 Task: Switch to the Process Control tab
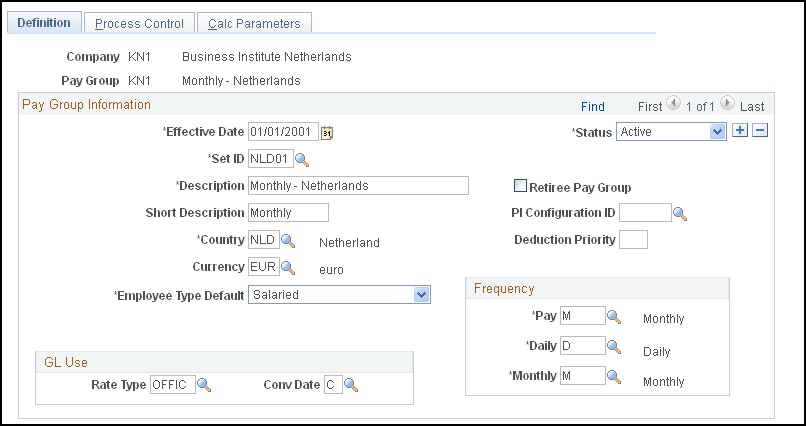click(x=139, y=23)
